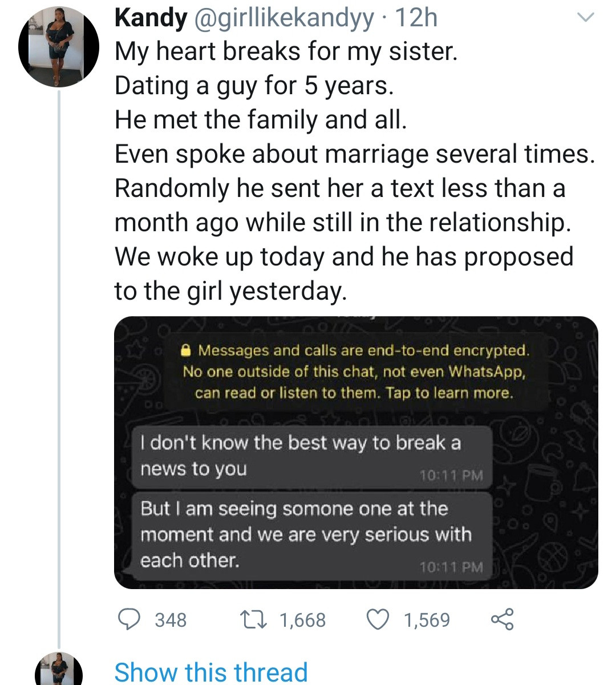Click the 348 replies count
Screen dimensions: 616x685
(171, 620)
